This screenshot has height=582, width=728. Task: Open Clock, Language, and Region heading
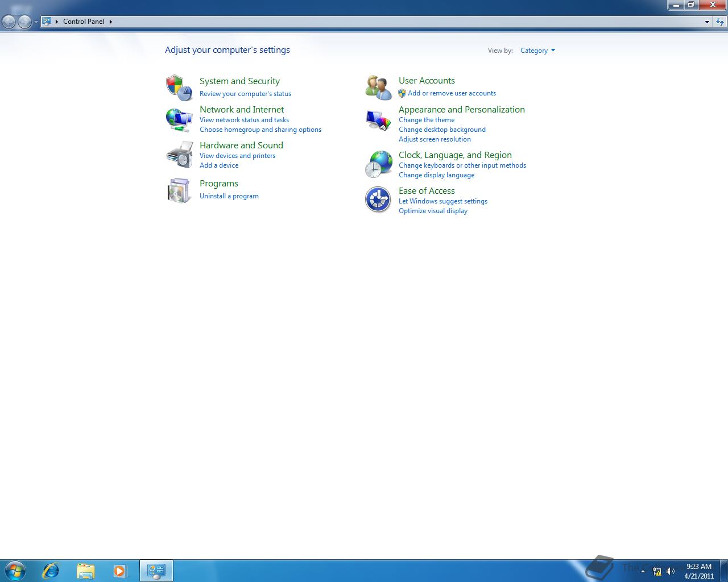coord(455,155)
